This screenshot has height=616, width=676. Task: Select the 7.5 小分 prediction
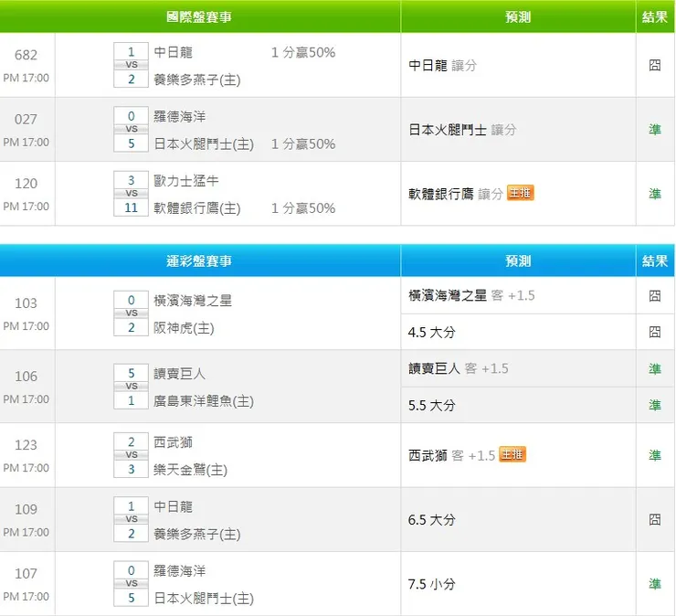pos(432,584)
